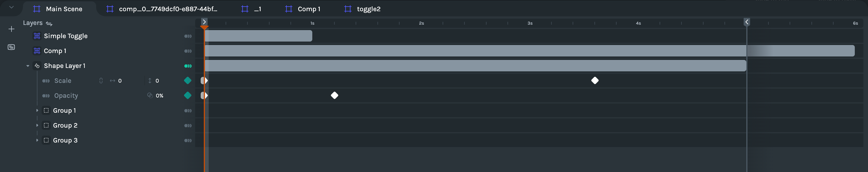Click the Shape Layer 1 shape icon
This screenshot has height=172, width=868.
point(37,66)
